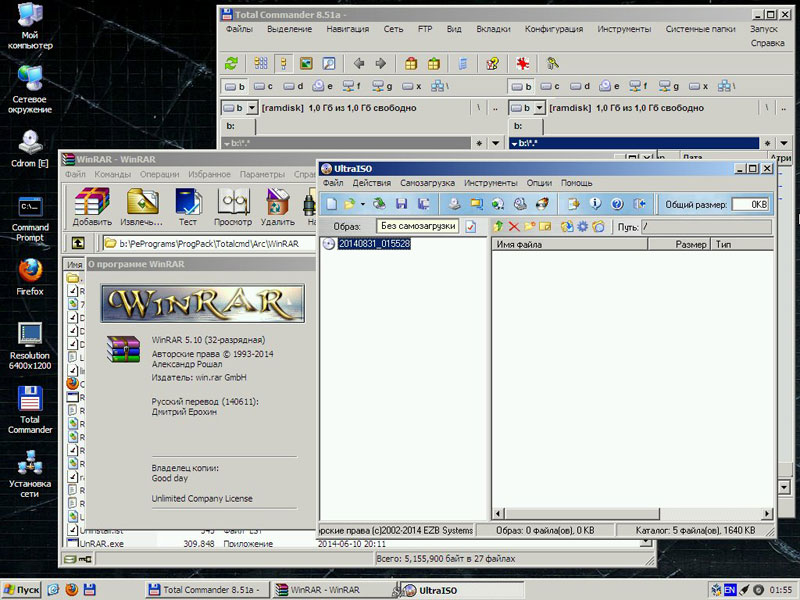The width and height of the screenshot is (800, 600).
Task: Switch to Total Commander 8.51a taskbar button
Action: (x=206, y=590)
